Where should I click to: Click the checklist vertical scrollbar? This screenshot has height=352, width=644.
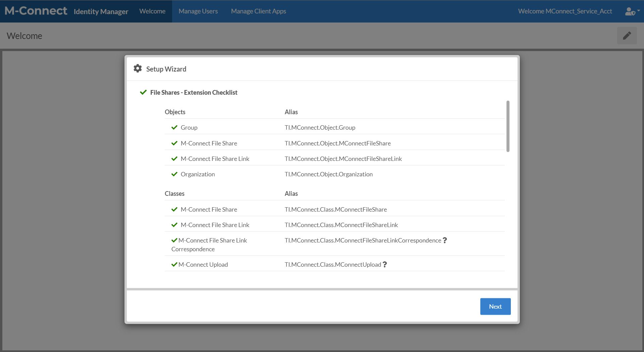point(508,126)
